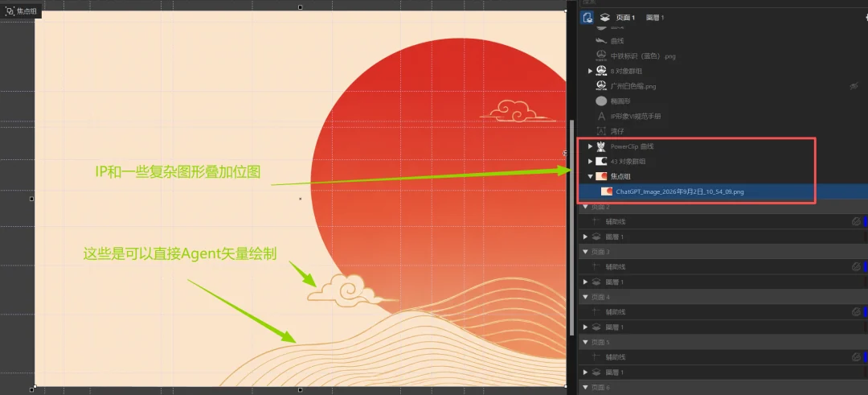
Task: Select artistic text icon of IP形象VI规范手册
Action: click(601, 117)
